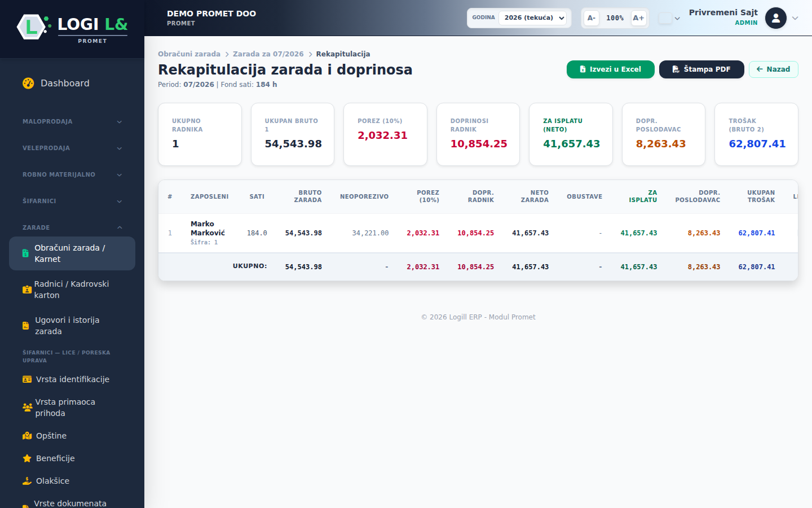The height and width of the screenshot is (508, 812).
Task: Click employee name Marko Marković
Action: click(208, 229)
